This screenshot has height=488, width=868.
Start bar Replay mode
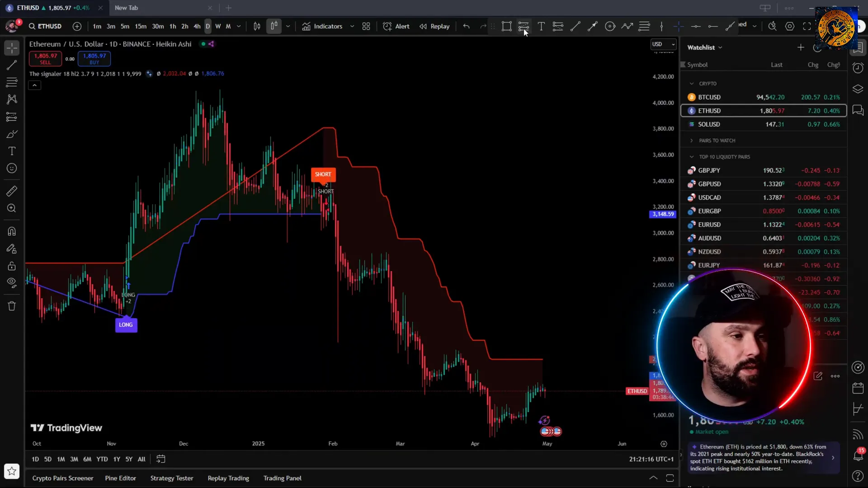tap(434, 26)
